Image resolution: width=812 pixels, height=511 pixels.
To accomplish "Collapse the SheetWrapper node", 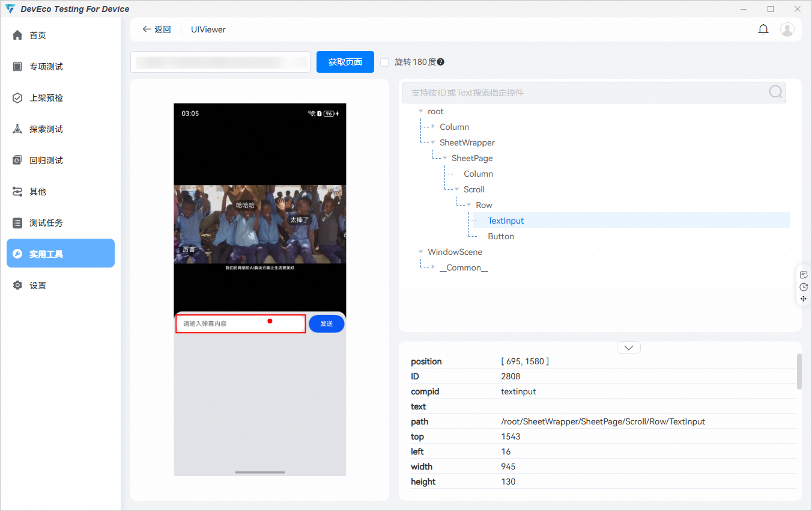I will tap(432, 142).
